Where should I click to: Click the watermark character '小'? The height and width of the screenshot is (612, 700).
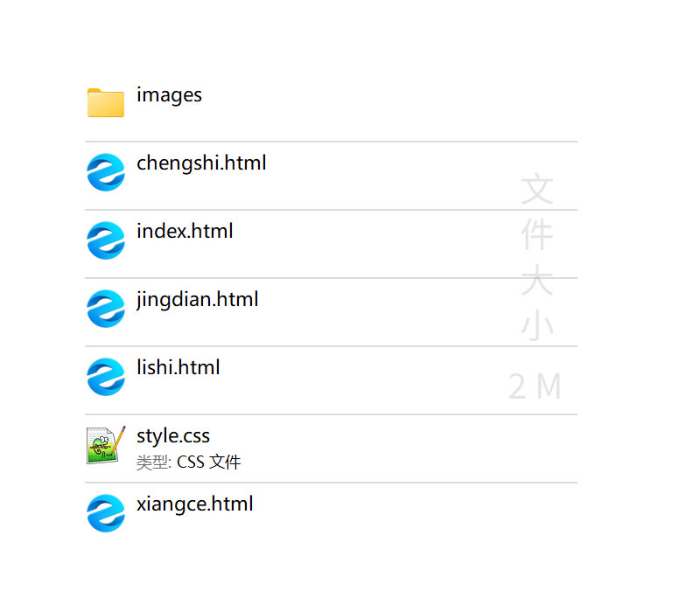click(537, 326)
